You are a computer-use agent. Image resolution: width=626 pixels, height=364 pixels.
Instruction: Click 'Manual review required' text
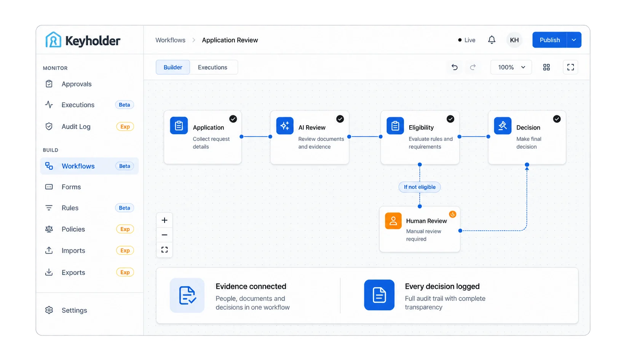click(423, 235)
